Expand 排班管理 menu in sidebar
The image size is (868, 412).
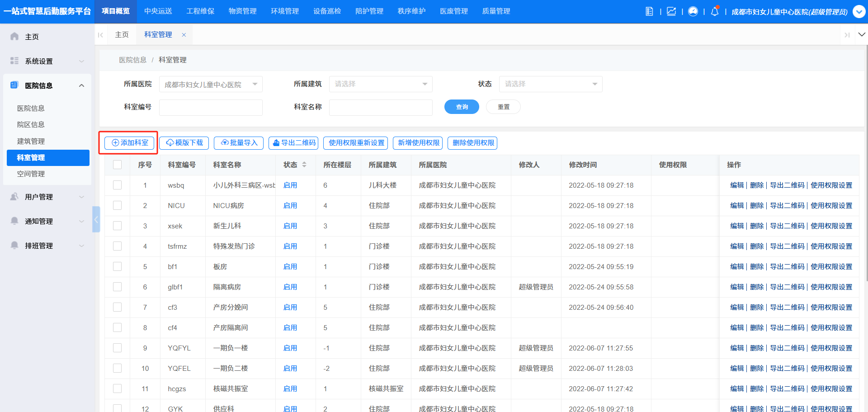click(x=81, y=246)
